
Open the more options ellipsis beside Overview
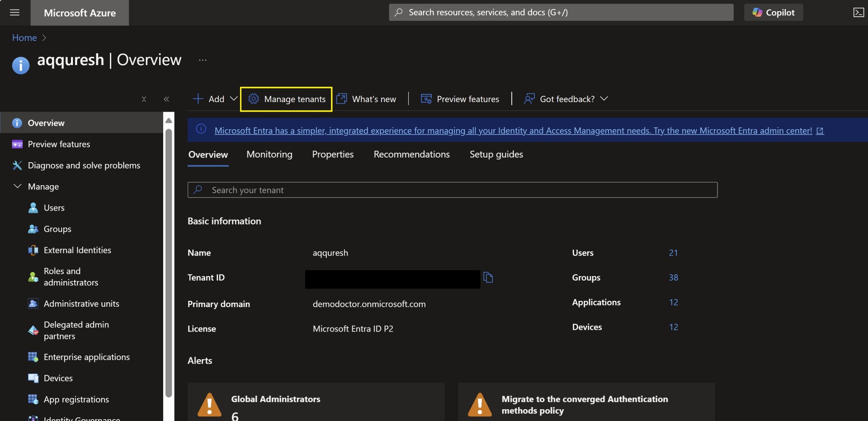203,60
